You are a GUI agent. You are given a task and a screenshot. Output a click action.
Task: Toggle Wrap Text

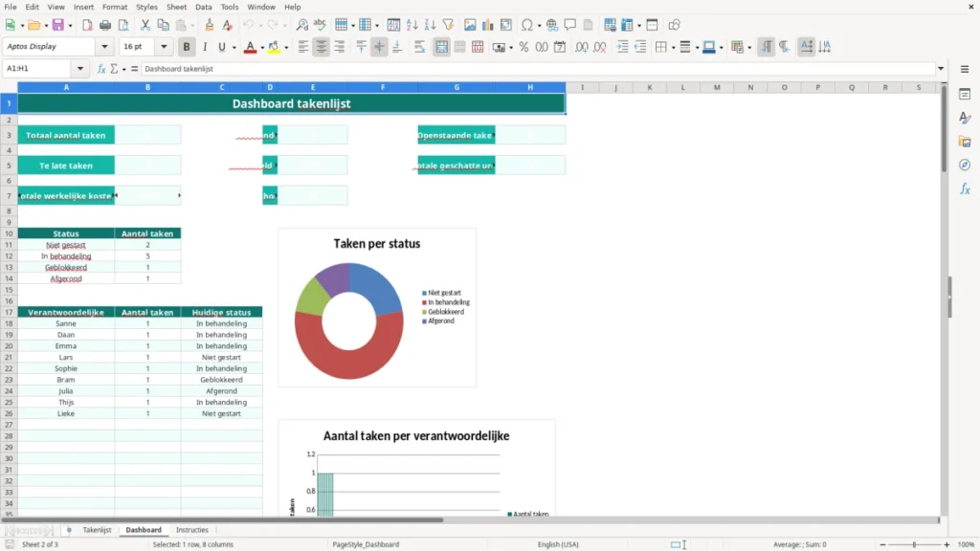tap(419, 47)
